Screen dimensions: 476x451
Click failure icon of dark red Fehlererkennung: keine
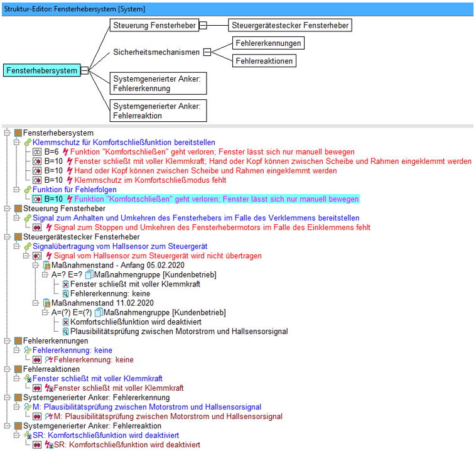click(x=48, y=359)
